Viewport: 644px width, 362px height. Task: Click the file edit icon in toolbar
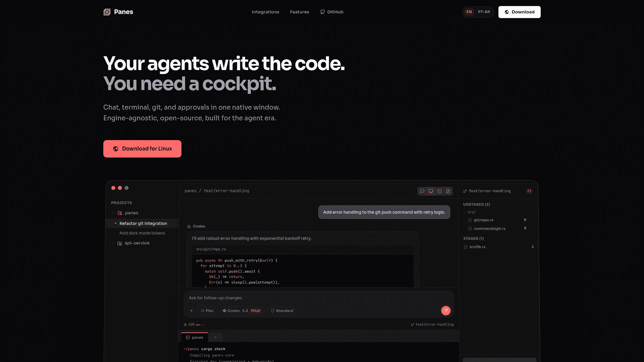point(448,191)
